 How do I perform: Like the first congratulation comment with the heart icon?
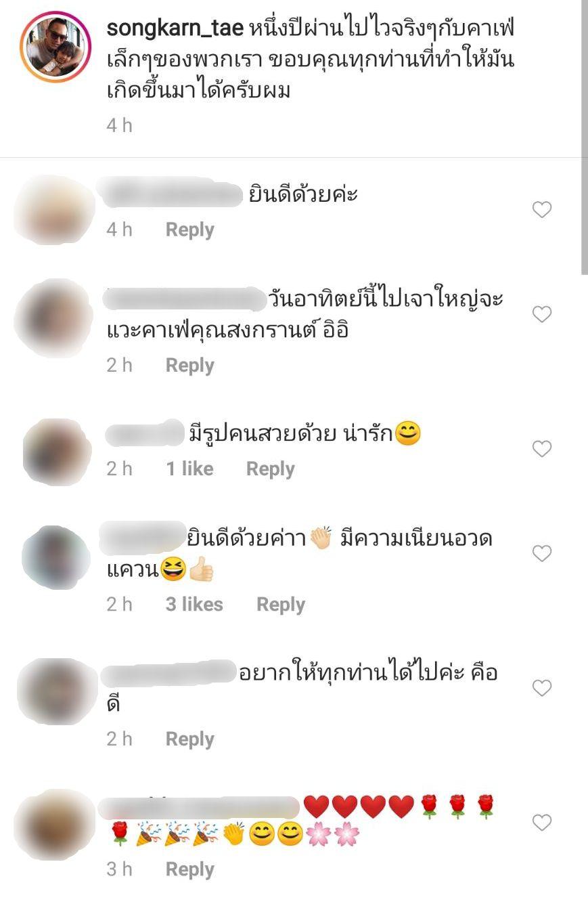[x=542, y=210]
